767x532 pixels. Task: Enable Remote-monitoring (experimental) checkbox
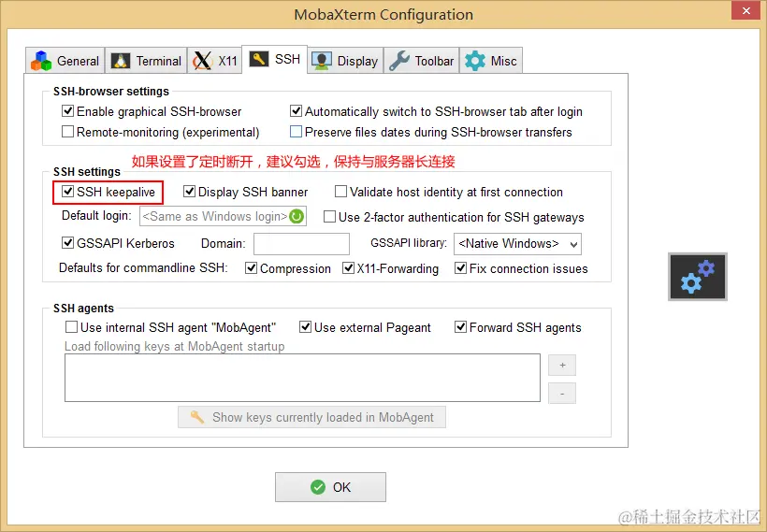[x=68, y=132]
